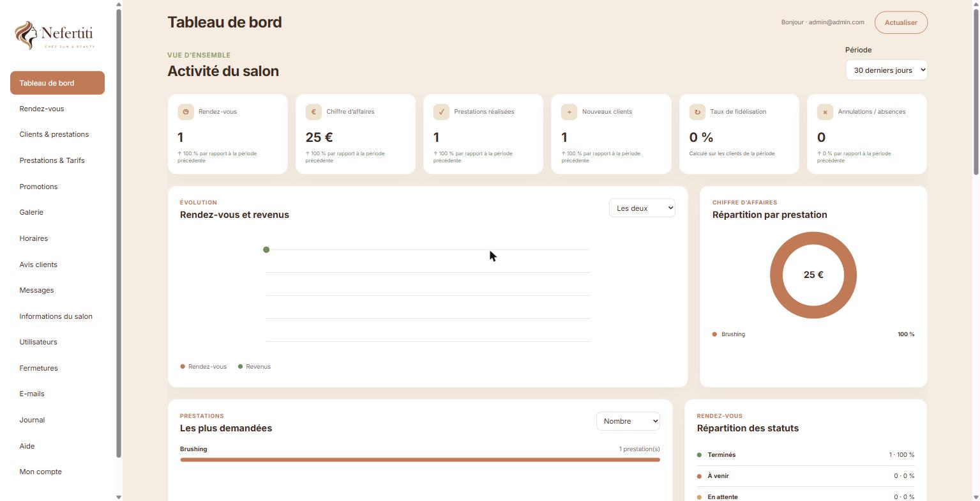Screen dimensions: 980x501
Task: Click the Nefertiti salon logo
Action: tap(55, 36)
